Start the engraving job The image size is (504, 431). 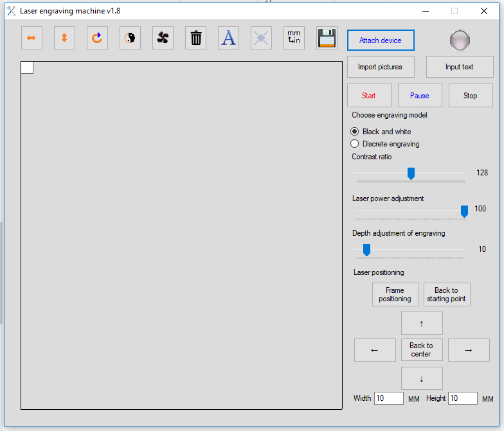tap(369, 95)
